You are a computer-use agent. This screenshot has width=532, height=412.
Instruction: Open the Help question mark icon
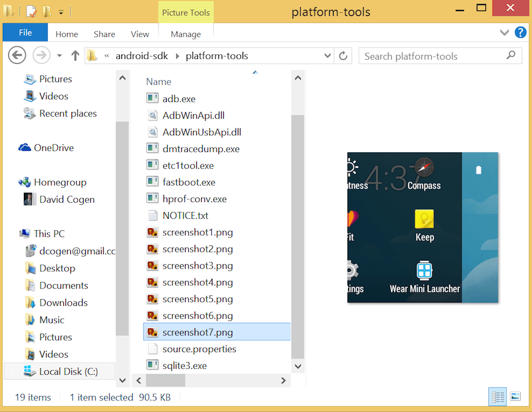(520, 33)
